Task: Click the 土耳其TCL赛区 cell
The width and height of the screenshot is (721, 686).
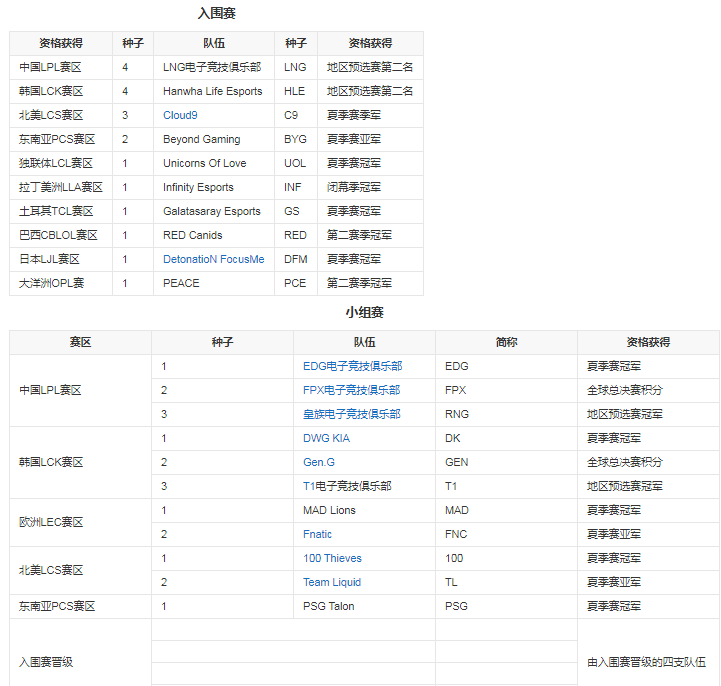Action: [x=61, y=211]
